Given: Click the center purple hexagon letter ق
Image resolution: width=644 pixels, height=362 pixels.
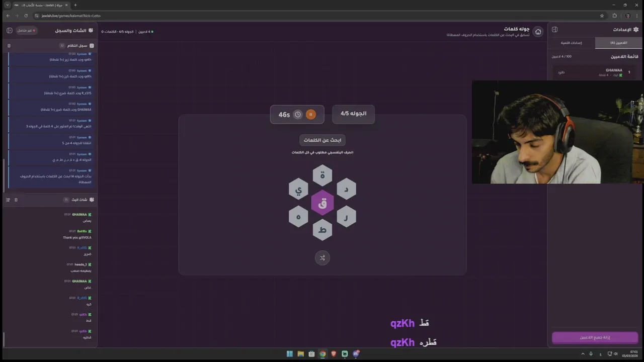Looking at the screenshot, I should (x=323, y=203).
